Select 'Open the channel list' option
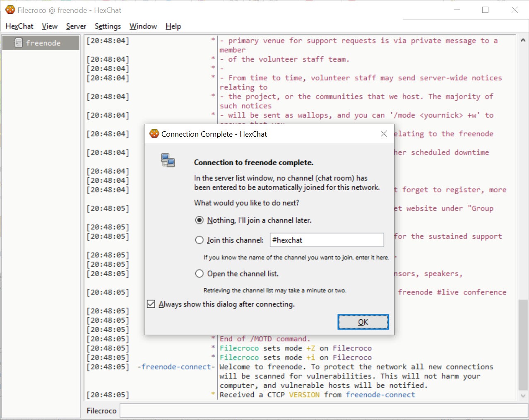Viewport: 529px width, 420px height. pyautogui.click(x=200, y=274)
